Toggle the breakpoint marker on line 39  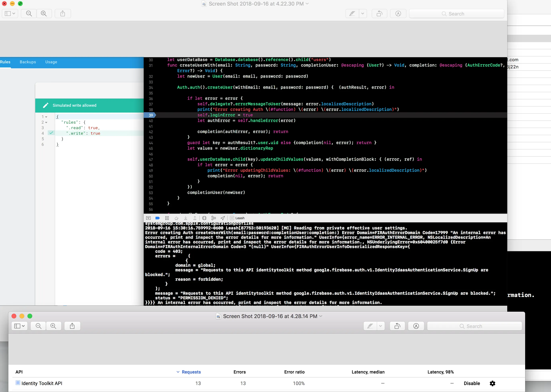coord(150,115)
